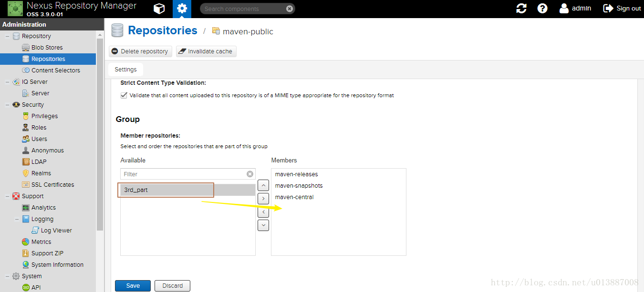Open Anonymous settings
The width and height of the screenshot is (644, 292).
(x=43, y=150)
